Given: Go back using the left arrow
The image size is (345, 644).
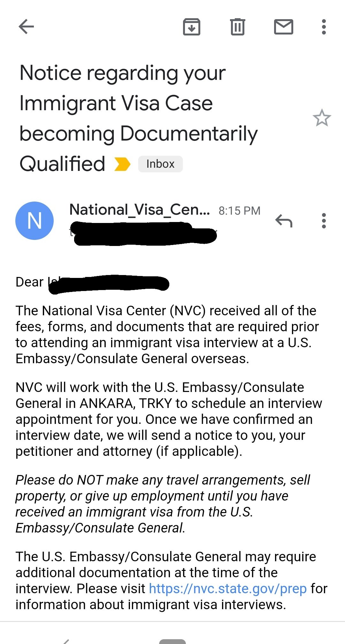Looking at the screenshot, I should pos(26,27).
